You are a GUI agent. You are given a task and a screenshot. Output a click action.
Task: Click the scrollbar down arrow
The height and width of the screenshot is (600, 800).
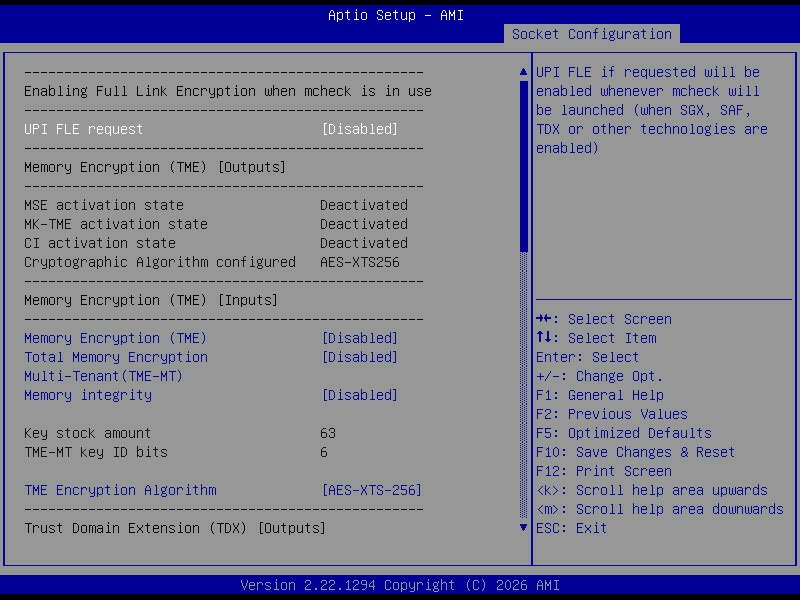(523, 528)
